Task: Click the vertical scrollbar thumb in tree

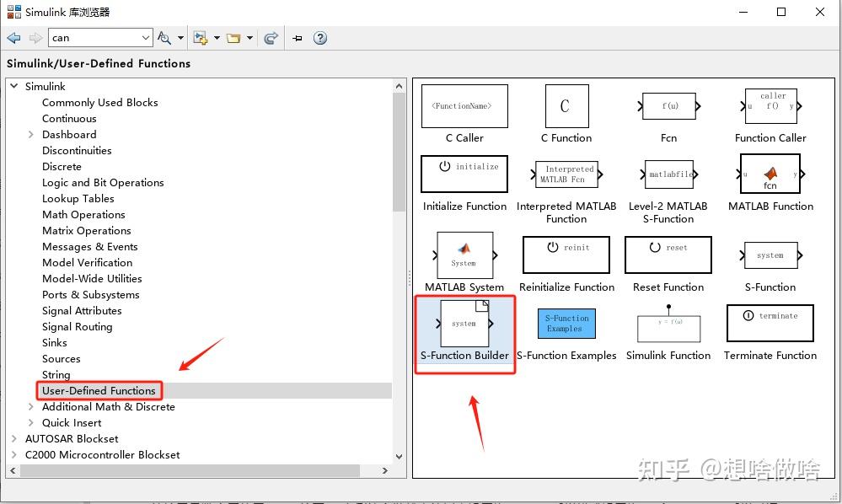Action: click(x=399, y=152)
